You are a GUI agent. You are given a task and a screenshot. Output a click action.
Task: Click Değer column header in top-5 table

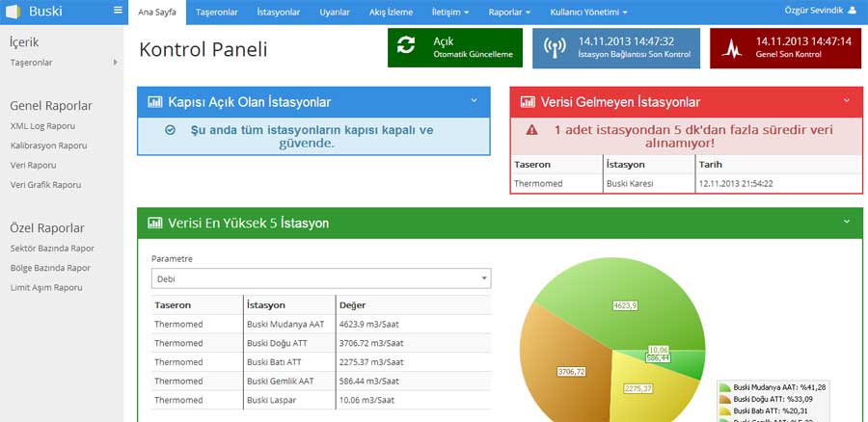tap(353, 304)
